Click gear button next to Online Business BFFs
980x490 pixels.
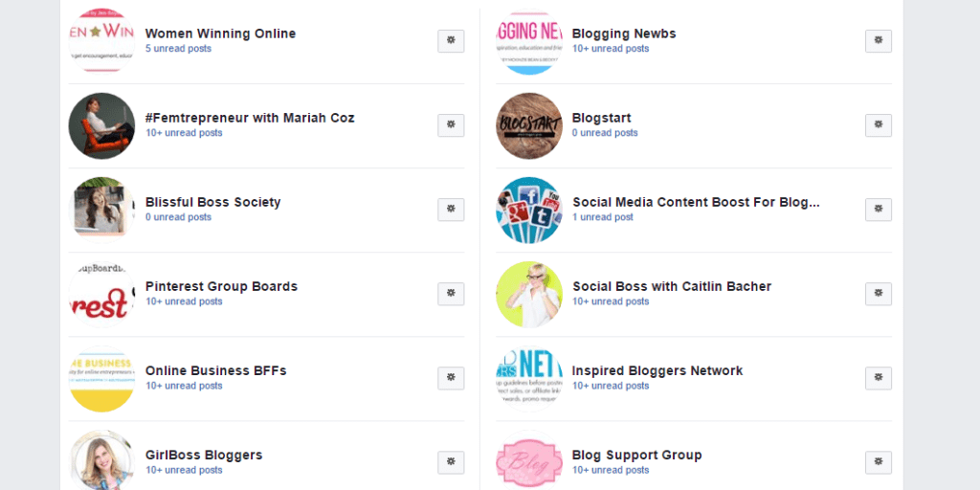(451, 379)
